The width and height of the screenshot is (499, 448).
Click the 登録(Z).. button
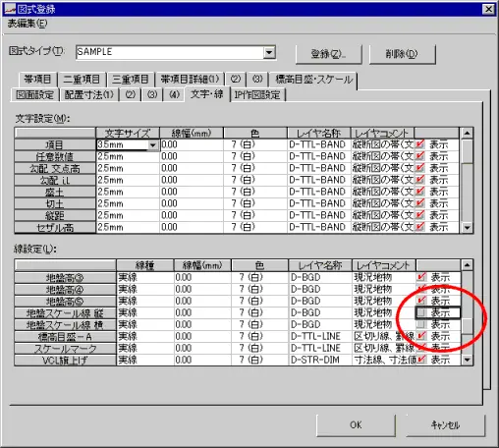pos(328,54)
